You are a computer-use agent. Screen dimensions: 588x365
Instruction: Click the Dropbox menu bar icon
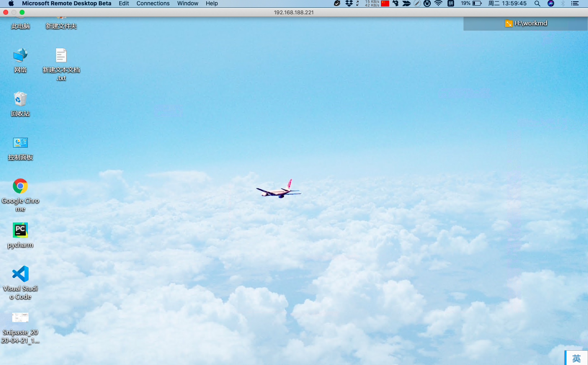[349, 4]
